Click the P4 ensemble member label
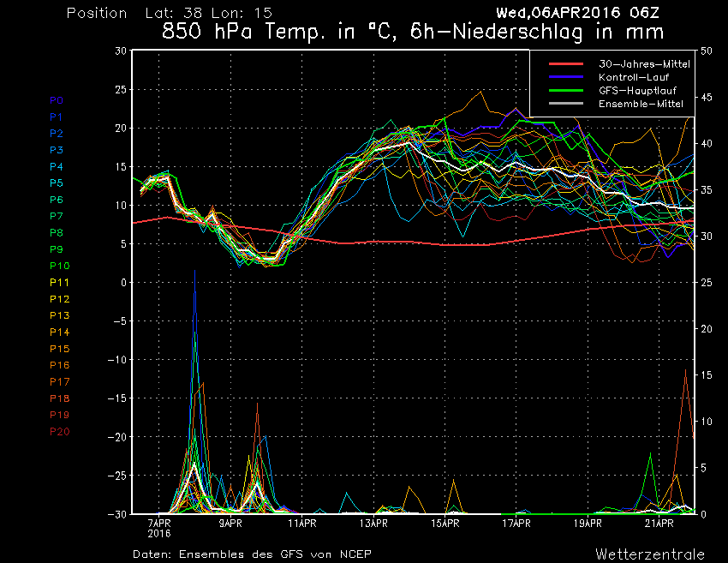728x563 pixels. coord(57,166)
